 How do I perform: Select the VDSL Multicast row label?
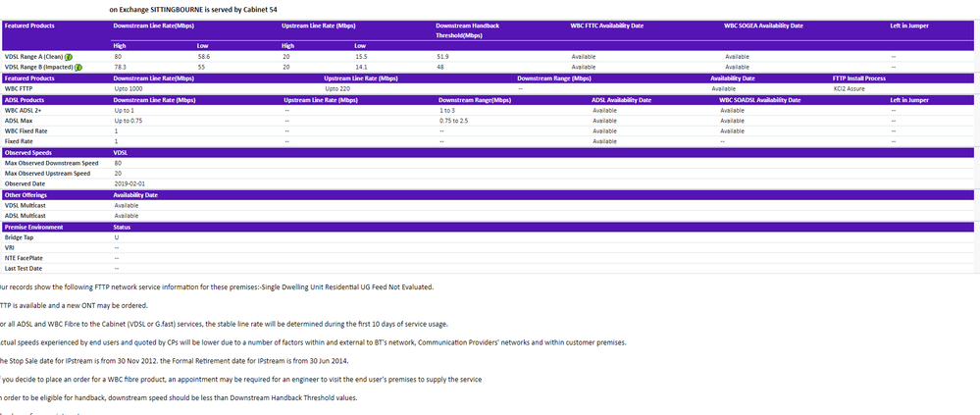point(26,205)
